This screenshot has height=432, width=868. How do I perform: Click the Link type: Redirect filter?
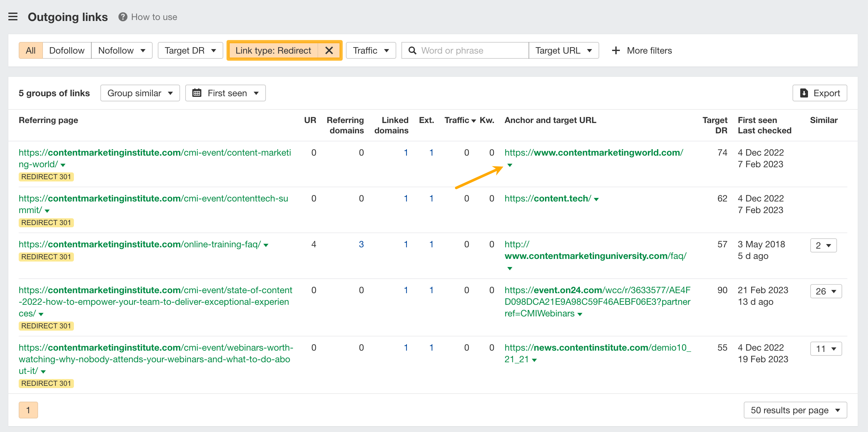pos(273,51)
